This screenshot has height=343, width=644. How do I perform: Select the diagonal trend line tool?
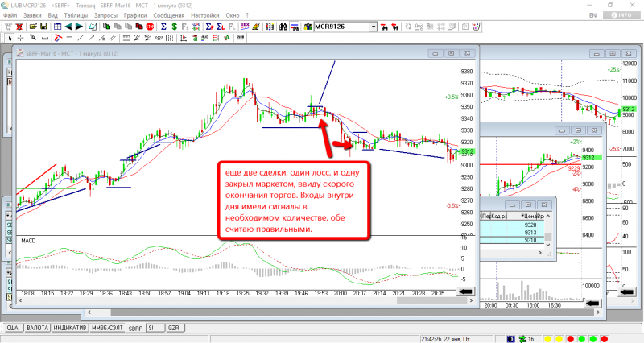click(80, 38)
